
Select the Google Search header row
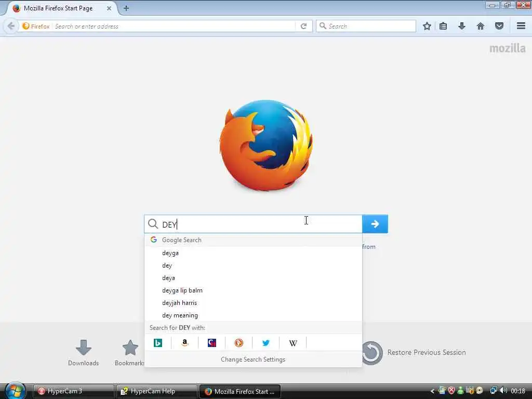(253, 240)
